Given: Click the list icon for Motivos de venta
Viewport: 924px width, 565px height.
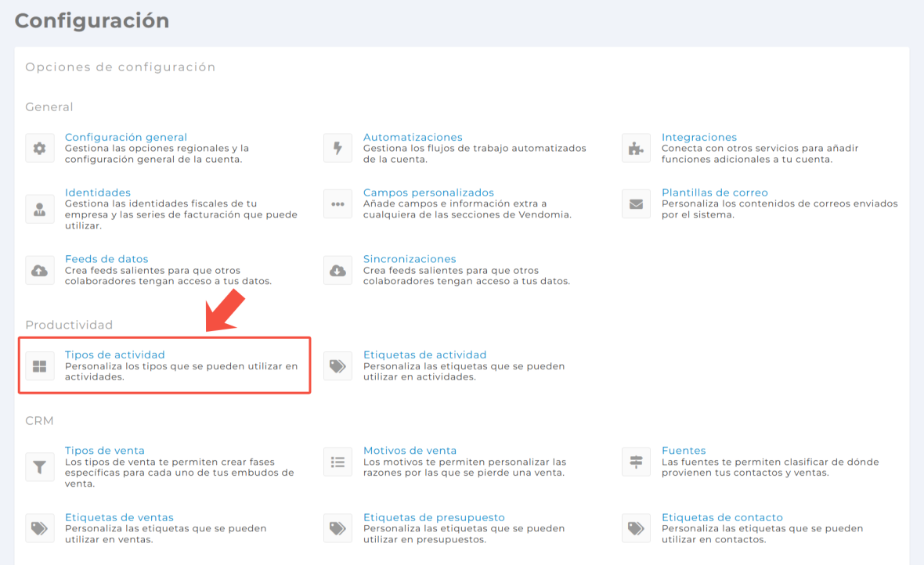Looking at the screenshot, I should tap(338, 462).
